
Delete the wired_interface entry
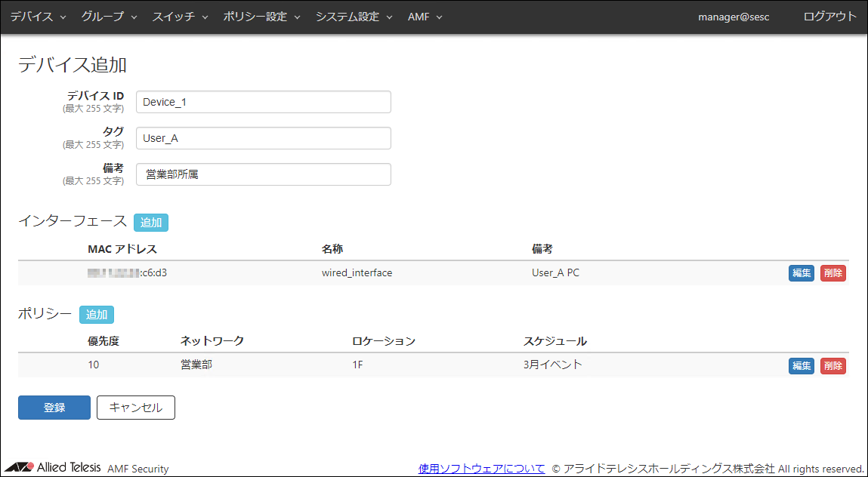(x=832, y=273)
